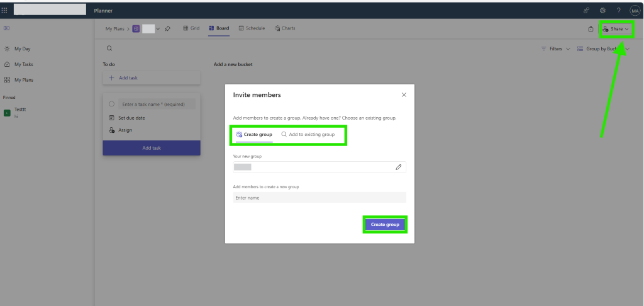The image size is (644, 306).
Task: Click Add task under To do
Action: [152, 77]
